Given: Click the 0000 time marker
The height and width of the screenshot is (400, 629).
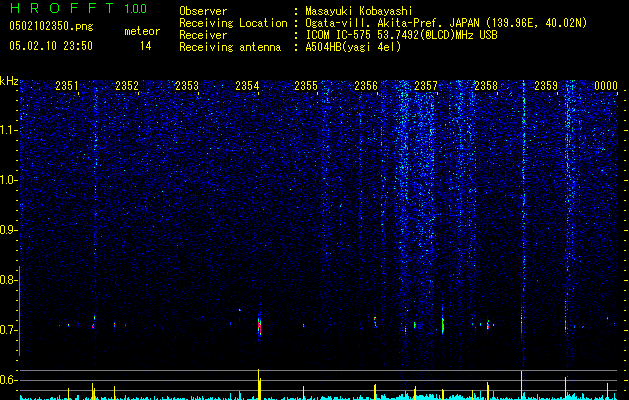Looking at the screenshot, I should click(606, 86).
